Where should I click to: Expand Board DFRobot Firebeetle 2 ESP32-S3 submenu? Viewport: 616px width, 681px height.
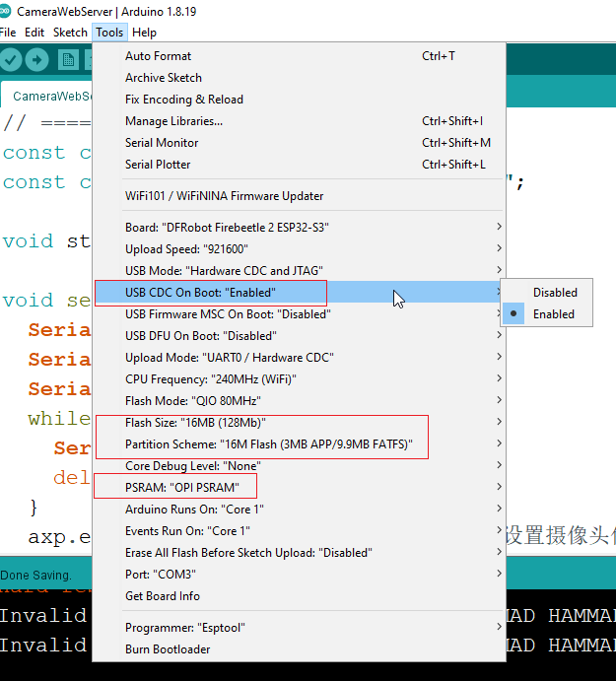299,227
